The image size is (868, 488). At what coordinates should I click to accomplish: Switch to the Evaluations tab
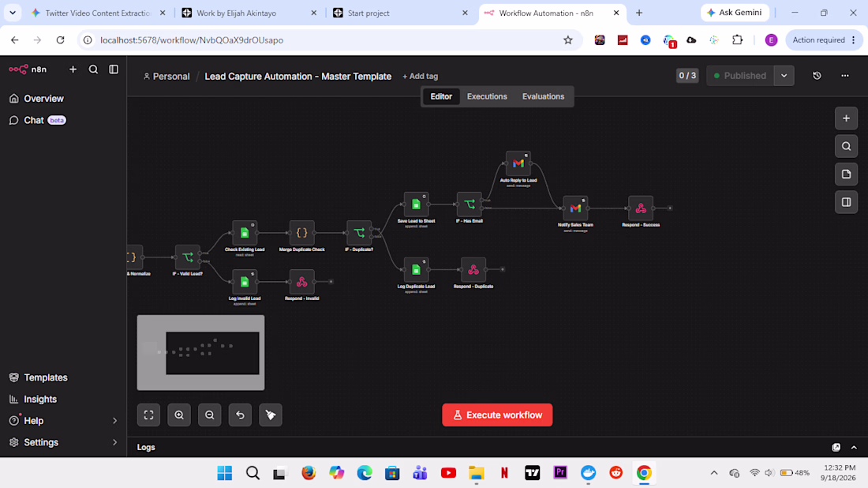(x=543, y=96)
